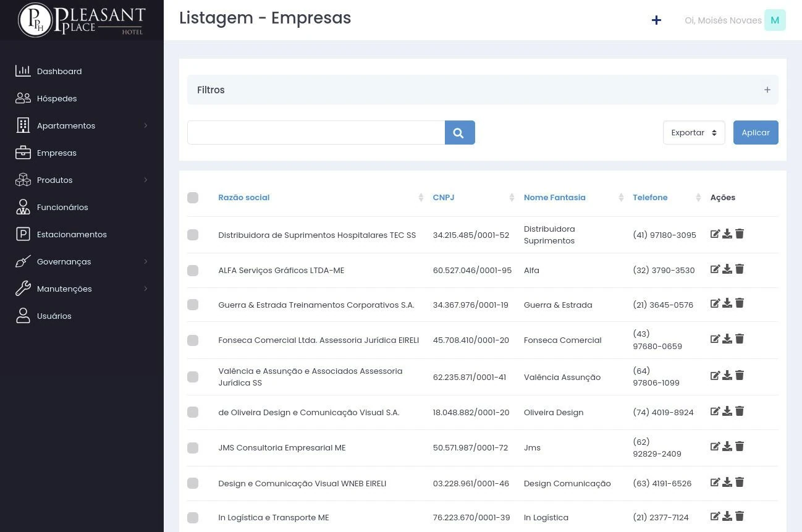
Task: Go to Funcionários in the sidebar
Action: [x=62, y=208]
